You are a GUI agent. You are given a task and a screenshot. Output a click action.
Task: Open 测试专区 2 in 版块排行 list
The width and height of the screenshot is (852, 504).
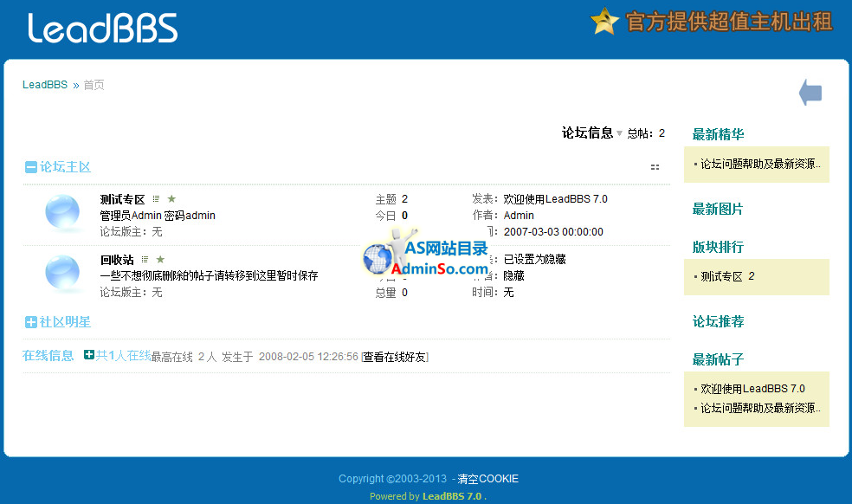(727, 277)
